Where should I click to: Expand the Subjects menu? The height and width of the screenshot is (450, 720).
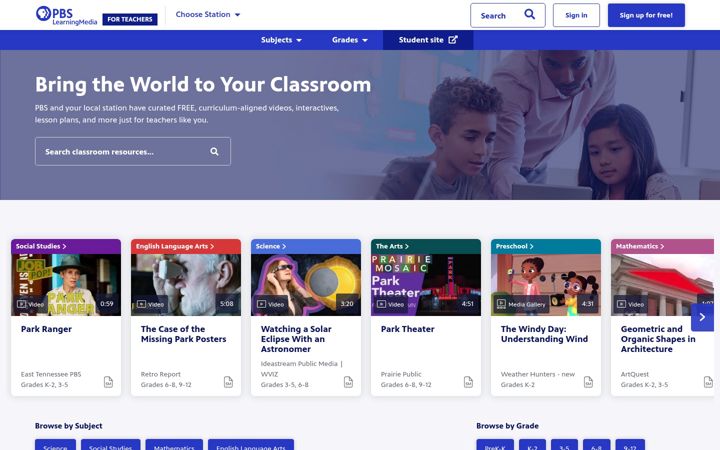click(281, 40)
